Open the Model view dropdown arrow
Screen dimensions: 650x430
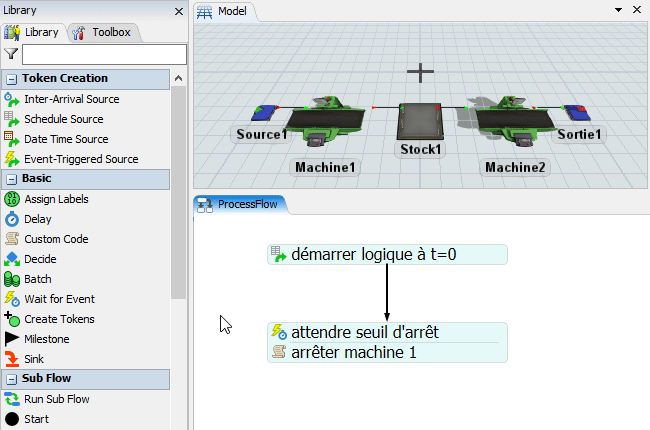(x=617, y=9)
